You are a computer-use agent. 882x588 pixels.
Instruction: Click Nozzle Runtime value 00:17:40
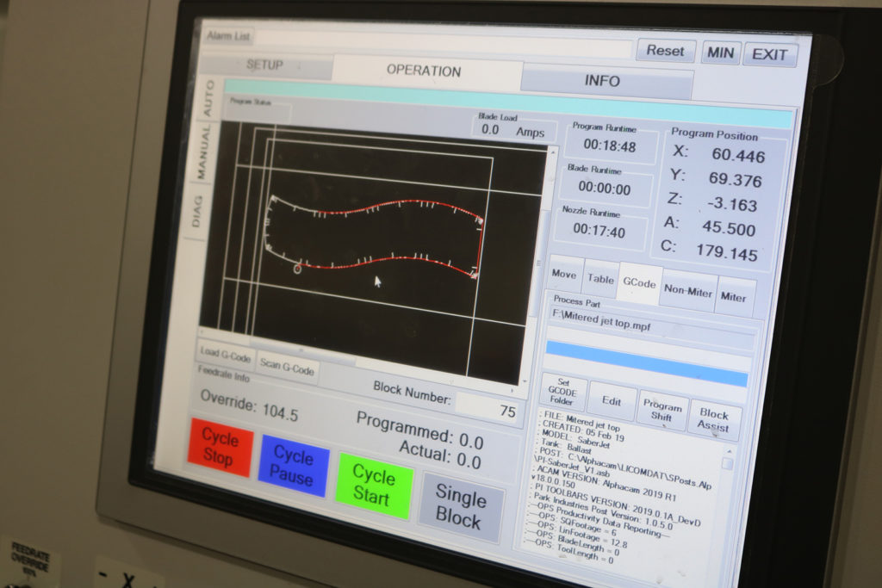point(599,231)
